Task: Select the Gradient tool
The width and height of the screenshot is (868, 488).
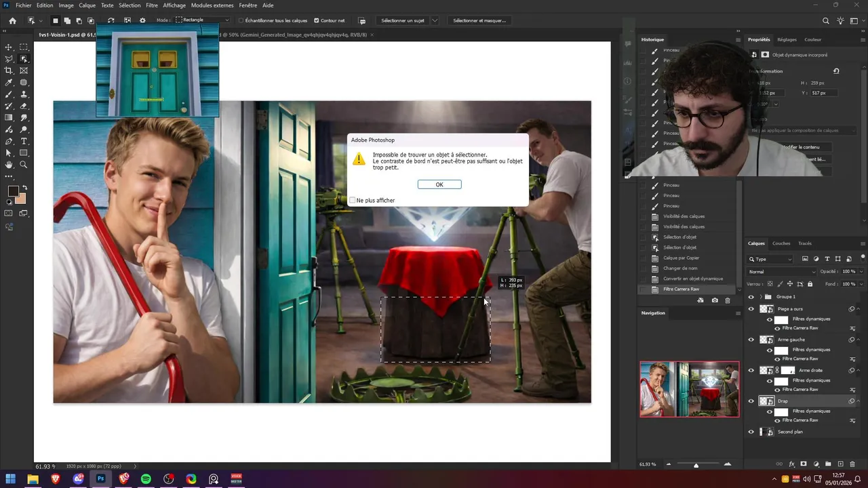Action: [9, 118]
